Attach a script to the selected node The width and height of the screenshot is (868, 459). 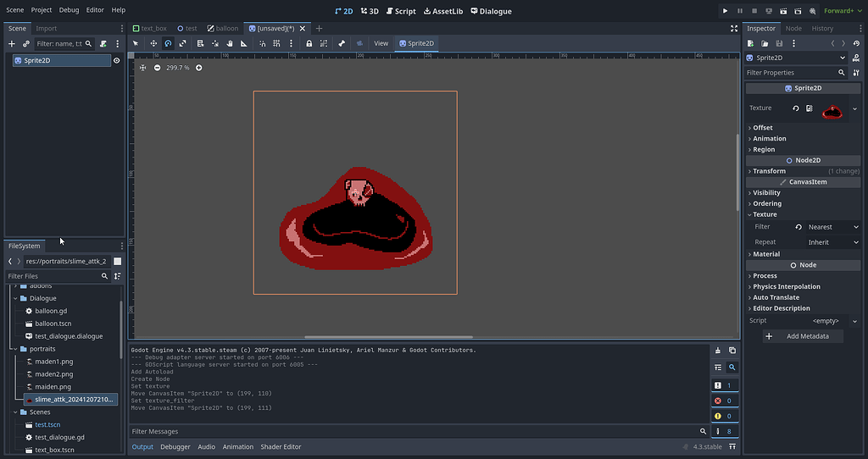coord(103,44)
